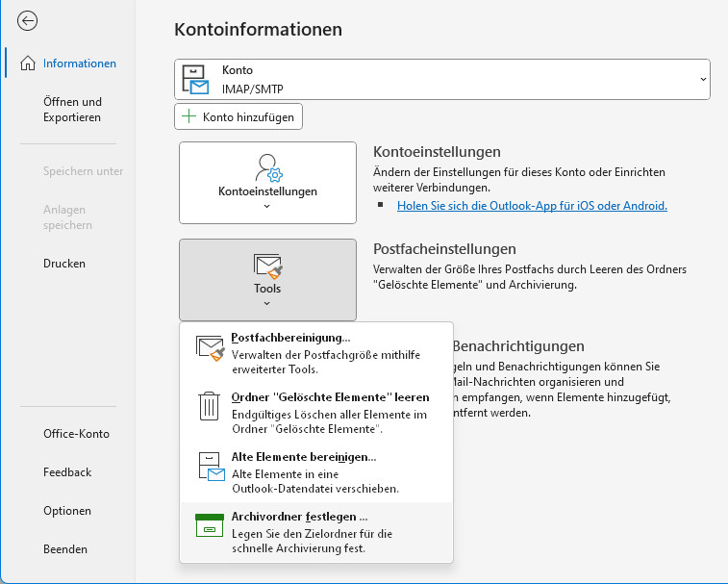The width and height of the screenshot is (728, 584).
Task: Click the Kontoeinstellungen button
Action: pyautogui.click(x=268, y=183)
